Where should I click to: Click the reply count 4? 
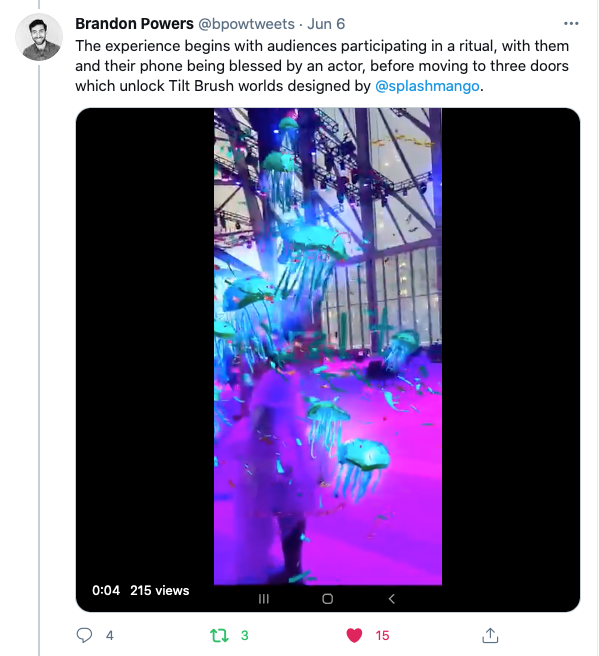[110, 636]
